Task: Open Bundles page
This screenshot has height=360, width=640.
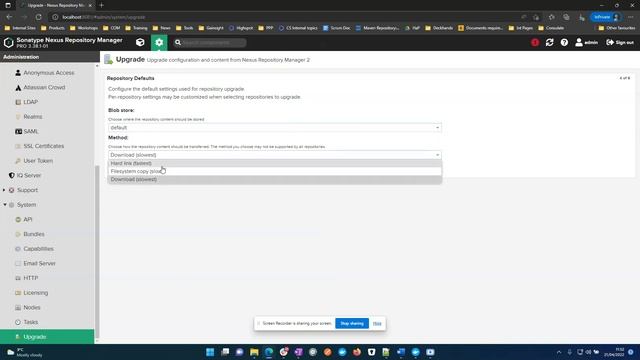Action: pyautogui.click(x=33, y=234)
